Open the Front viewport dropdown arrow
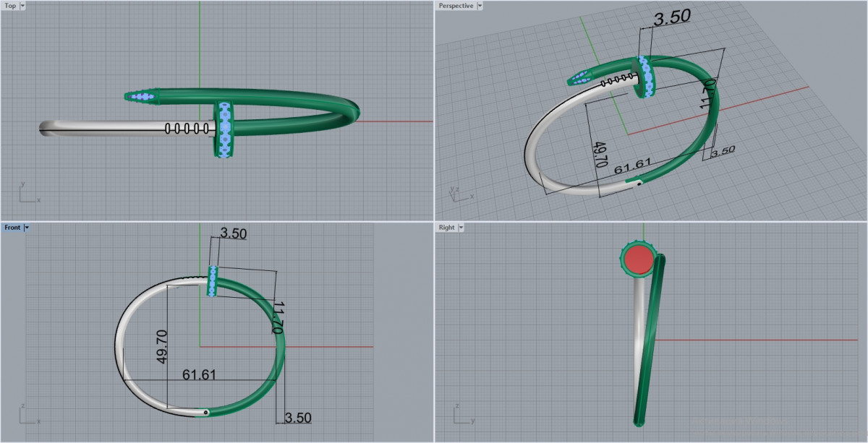The image size is (868, 443). tap(27, 228)
